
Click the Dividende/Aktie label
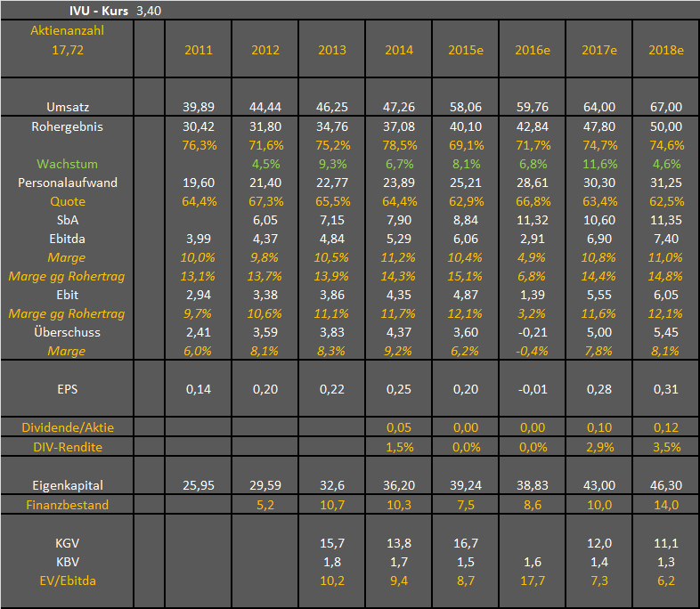(68, 428)
